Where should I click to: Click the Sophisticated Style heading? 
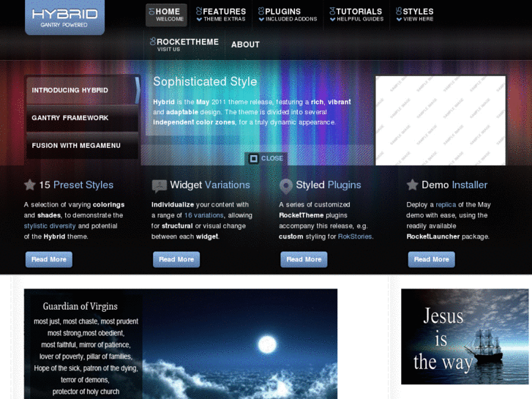point(205,81)
